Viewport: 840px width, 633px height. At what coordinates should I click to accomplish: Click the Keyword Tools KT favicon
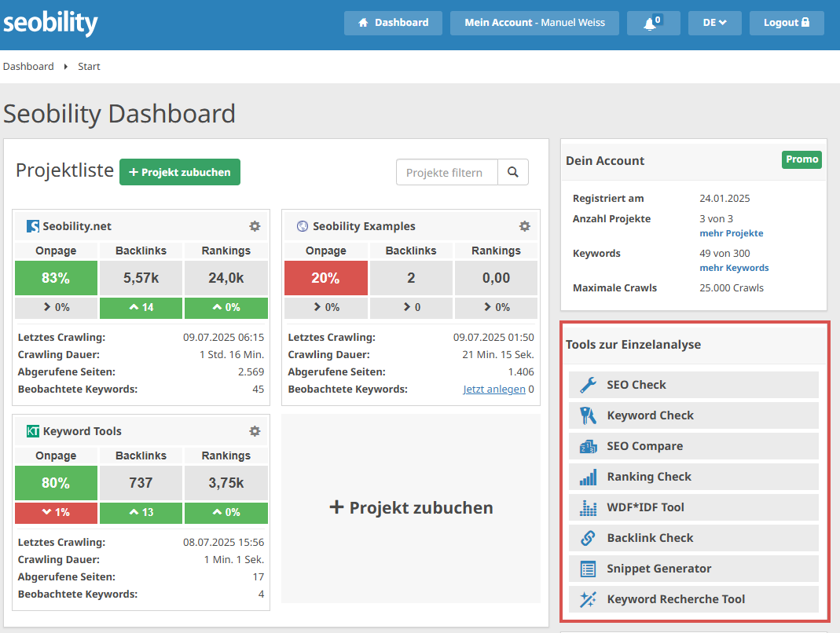pos(33,431)
